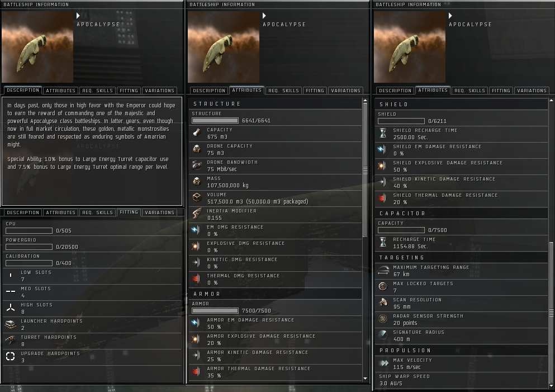555x392 pixels.
Task: Click the Armor Thermal Damage Resistance icon
Action: [x=196, y=371]
